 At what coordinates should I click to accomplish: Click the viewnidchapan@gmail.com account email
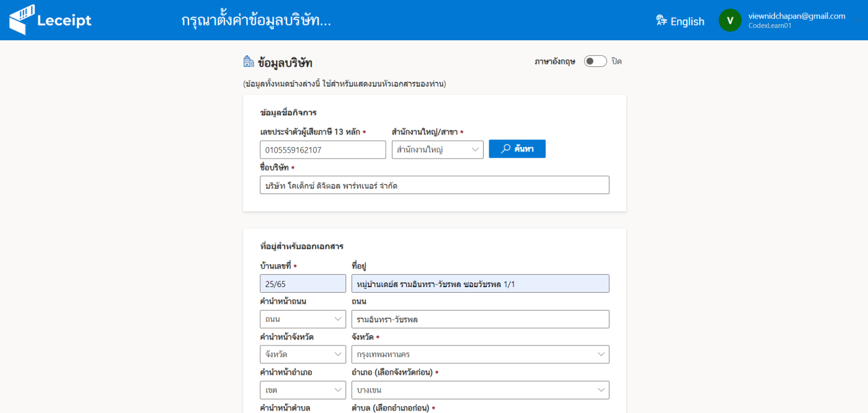[797, 16]
